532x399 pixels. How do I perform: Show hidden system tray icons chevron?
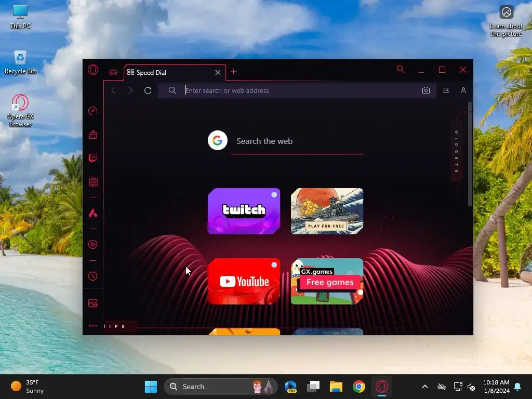[425, 387]
